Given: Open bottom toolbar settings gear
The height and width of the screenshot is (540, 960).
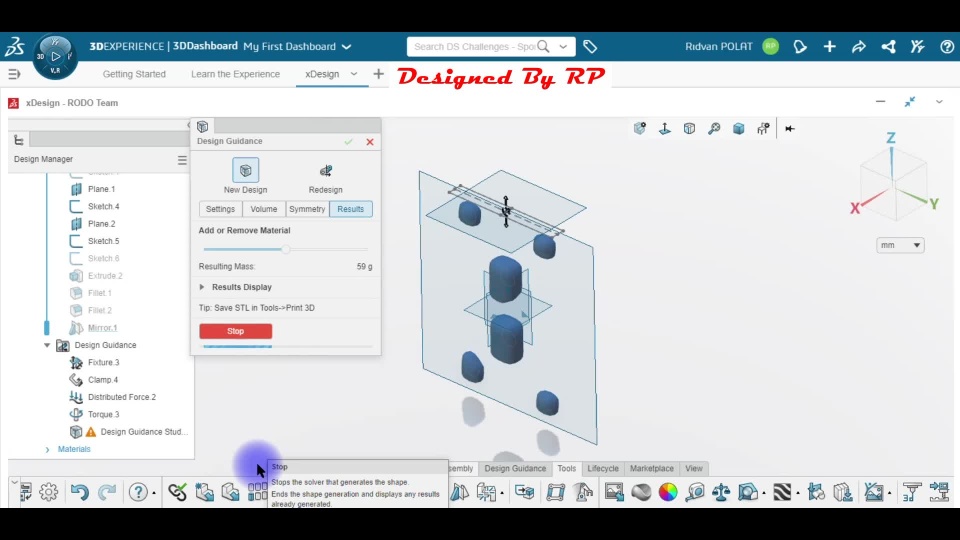Looking at the screenshot, I should click(48, 492).
